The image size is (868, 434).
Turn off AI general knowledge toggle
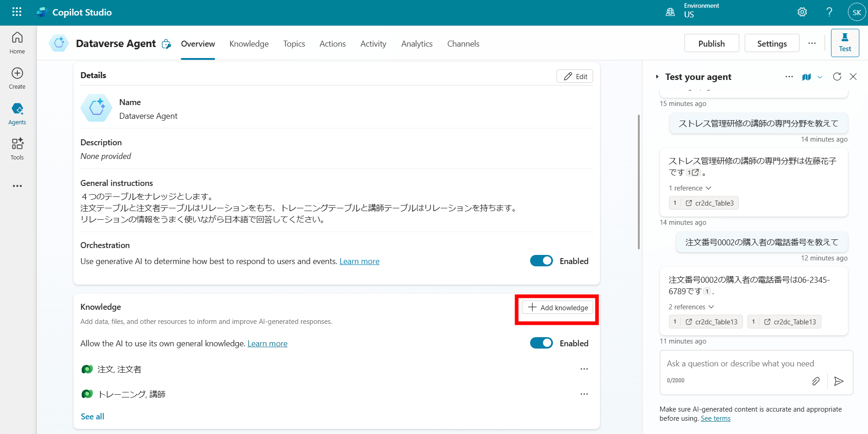pos(541,343)
